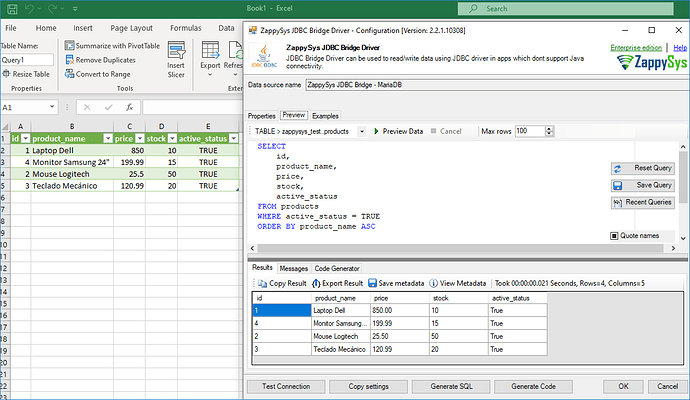The width and height of the screenshot is (690, 400).
Task: Click the Undo icon in Excel title bar
Action: (29, 9)
